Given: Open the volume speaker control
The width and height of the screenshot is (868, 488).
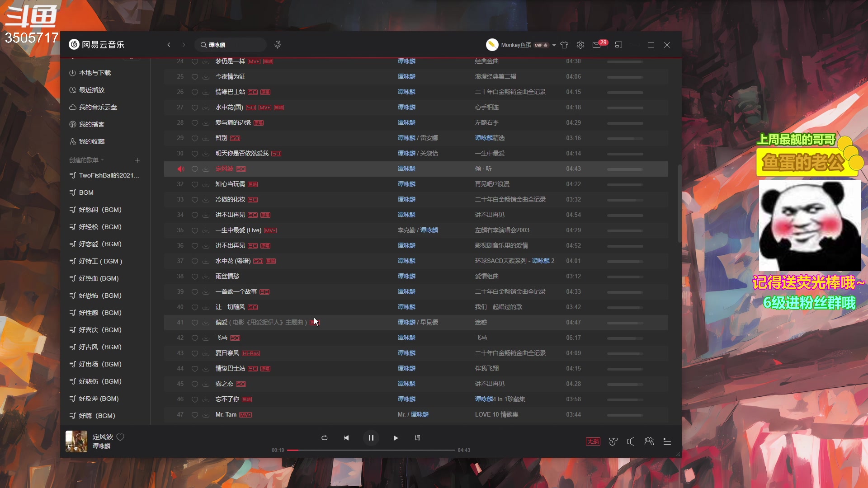Looking at the screenshot, I should click(631, 441).
